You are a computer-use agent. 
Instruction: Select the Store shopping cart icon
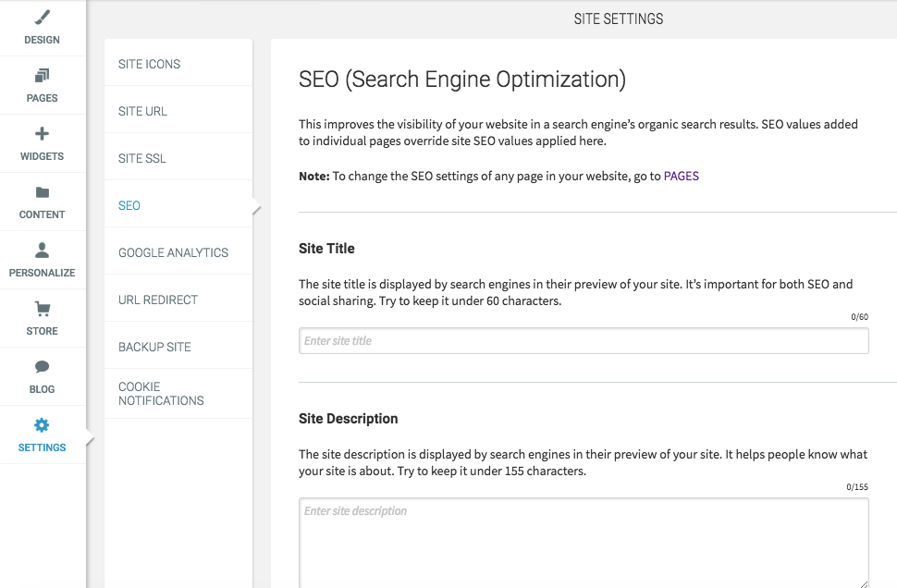pyautogui.click(x=42, y=309)
